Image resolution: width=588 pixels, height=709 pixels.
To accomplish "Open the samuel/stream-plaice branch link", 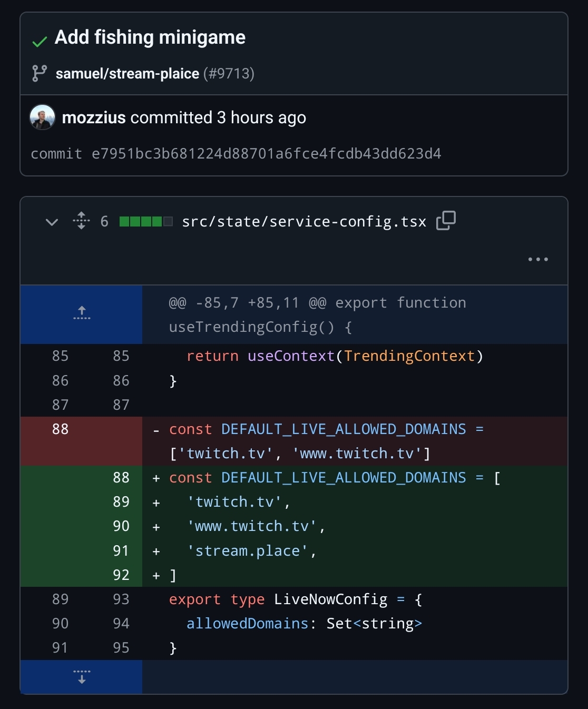I will (x=128, y=73).
